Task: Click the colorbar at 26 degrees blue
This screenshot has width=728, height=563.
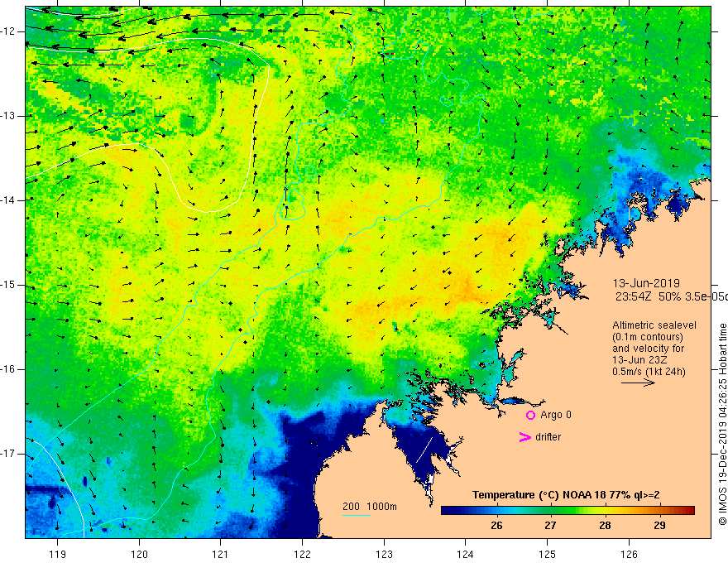Action: (x=497, y=511)
